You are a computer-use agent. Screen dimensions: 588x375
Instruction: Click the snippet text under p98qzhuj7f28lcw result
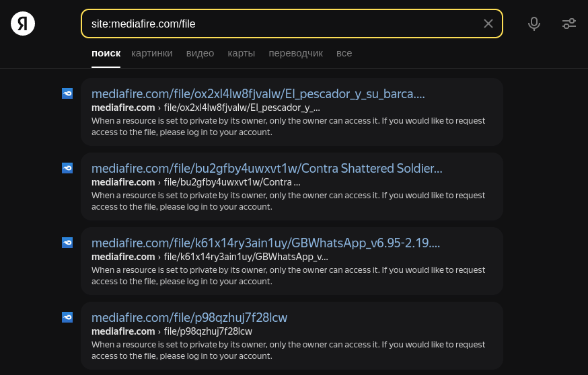[x=288, y=350]
